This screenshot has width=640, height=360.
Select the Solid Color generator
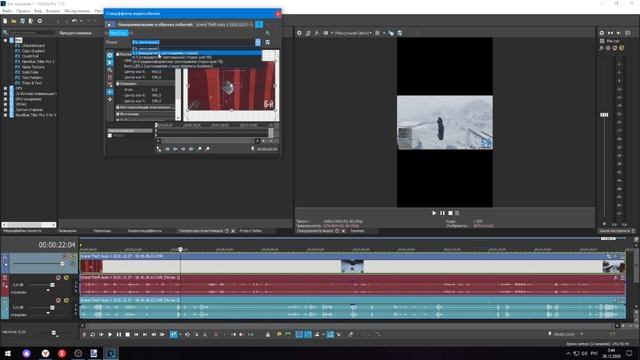pyautogui.click(x=30, y=72)
